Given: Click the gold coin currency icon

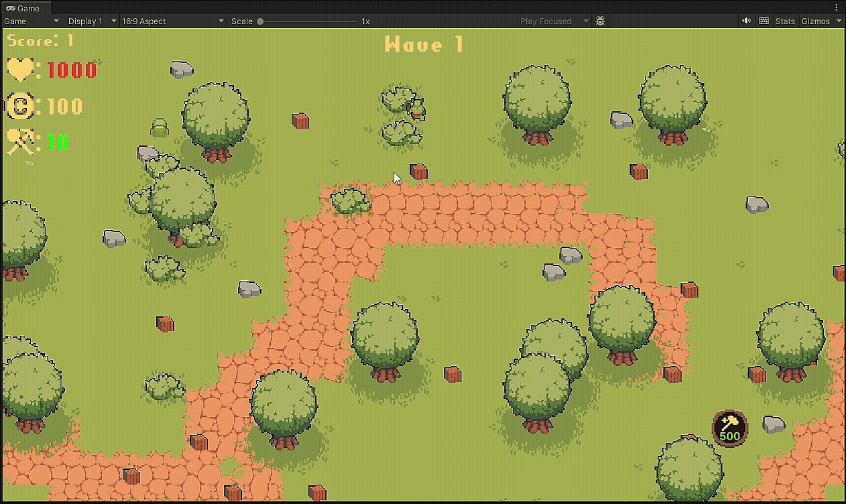Looking at the screenshot, I should point(20,106).
